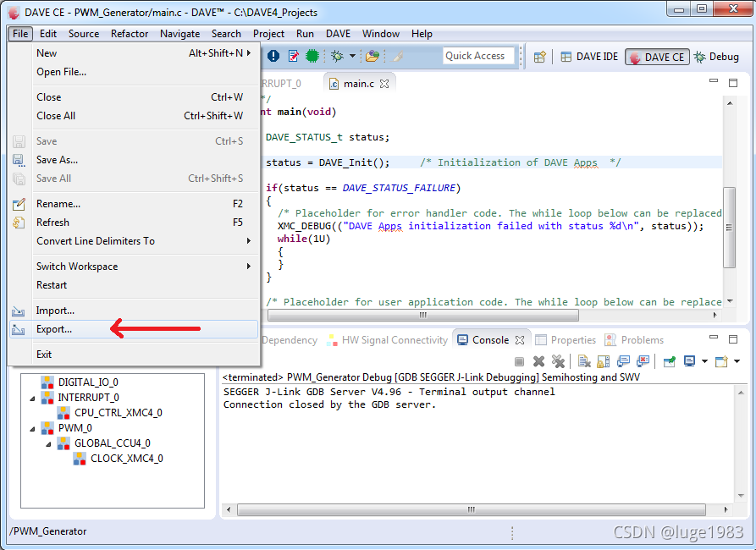This screenshot has height=550, width=756.
Task: Close the Console view tab
Action: pyautogui.click(x=520, y=340)
